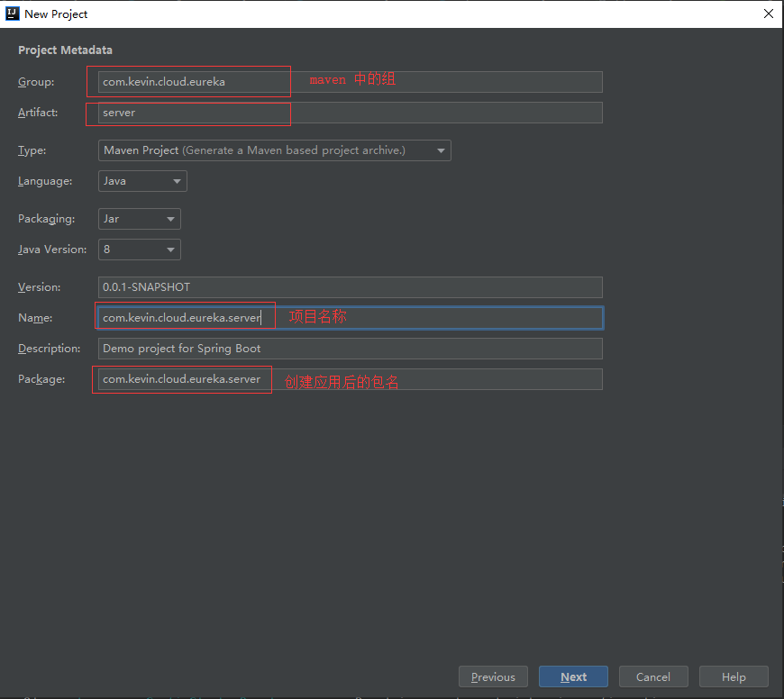
Task: Click the IntelliJ IDEA icon in title bar
Action: point(12,14)
